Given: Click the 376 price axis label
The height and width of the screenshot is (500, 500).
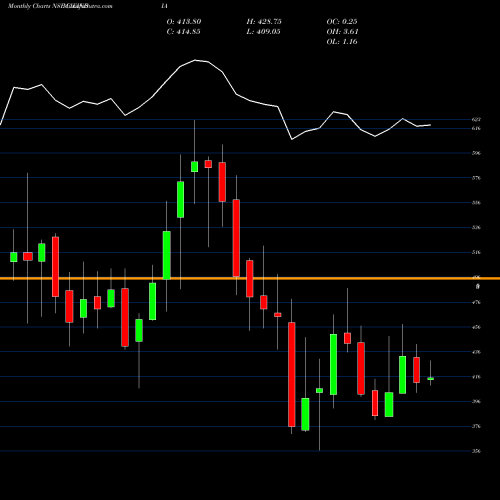Looking at the screenshot, I should coord(476,426).
